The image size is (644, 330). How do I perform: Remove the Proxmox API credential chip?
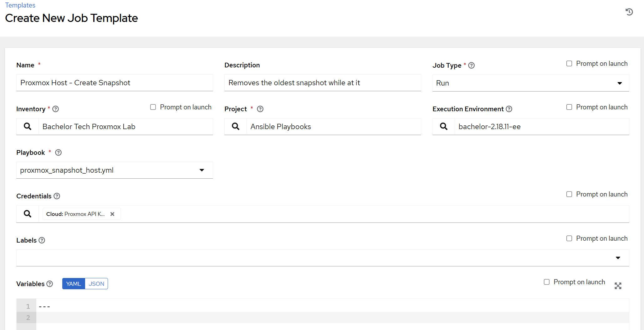coord(112,214)
